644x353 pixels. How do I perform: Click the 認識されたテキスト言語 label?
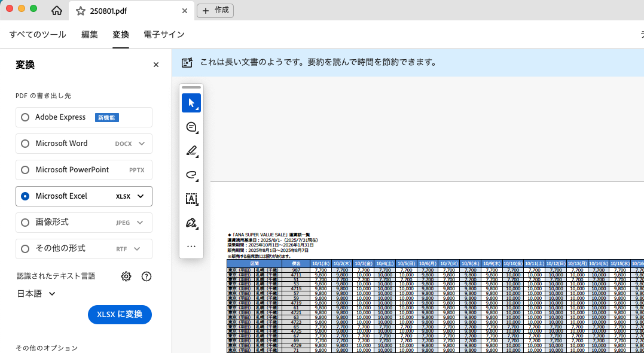pyautogui.click(x=56, y=276)
